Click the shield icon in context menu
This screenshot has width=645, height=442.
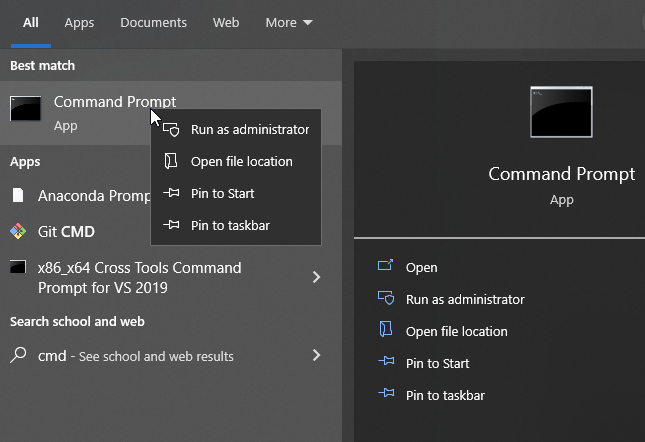(x=172, y=129)
